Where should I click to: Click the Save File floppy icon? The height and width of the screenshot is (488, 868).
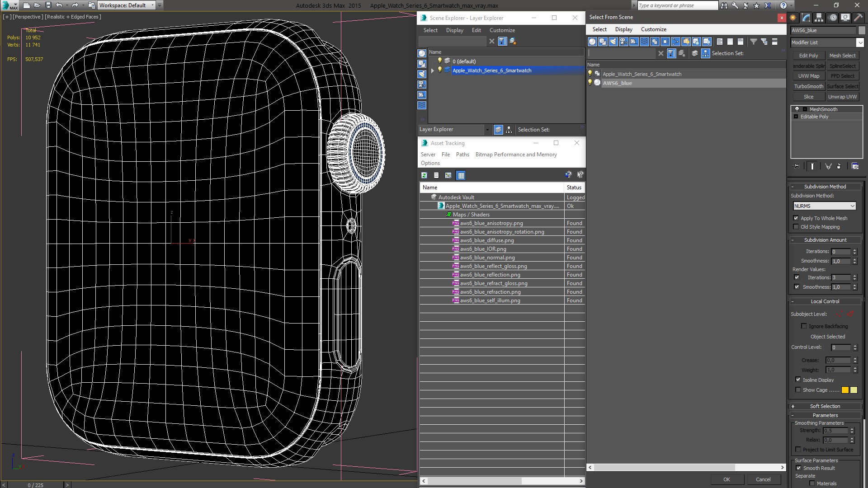pyautogui.click(x=48, y=5)
